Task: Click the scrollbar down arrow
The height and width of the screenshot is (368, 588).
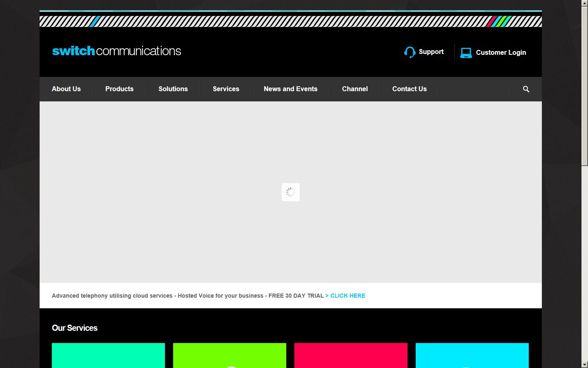Action: [x=585, y=364]
